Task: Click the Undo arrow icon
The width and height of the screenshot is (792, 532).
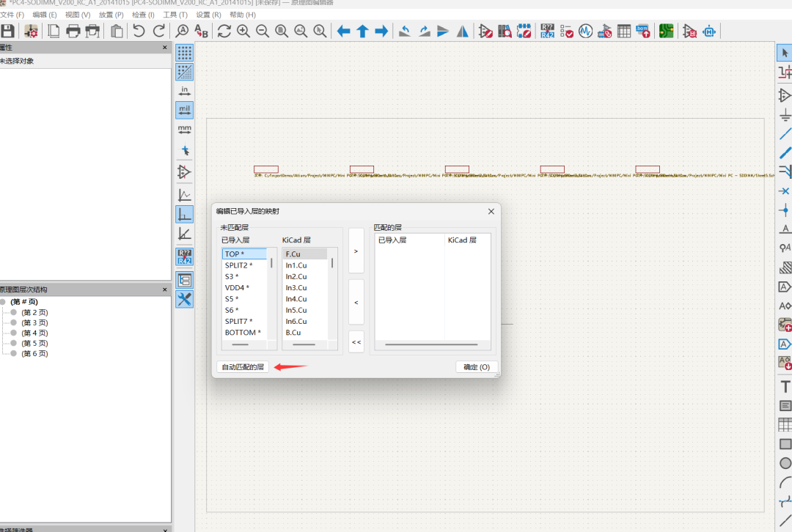Action: [x=139, y=32]
